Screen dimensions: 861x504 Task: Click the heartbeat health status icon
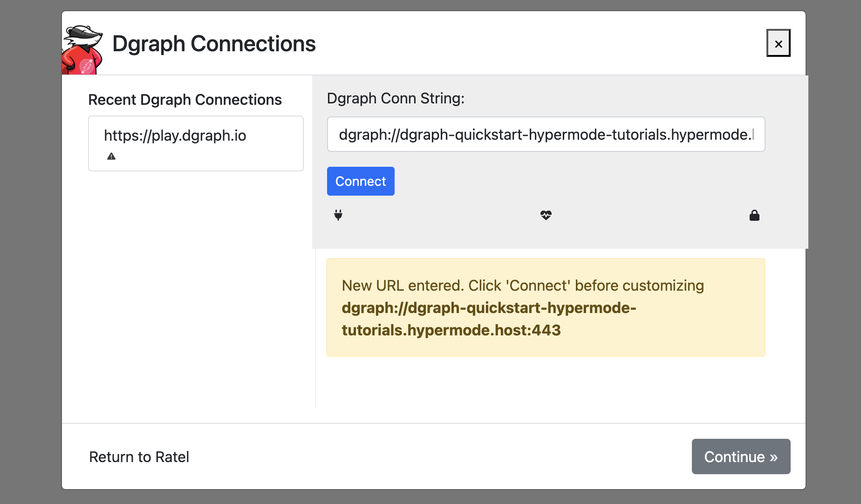pyautogui.click(x=546, y=215)
